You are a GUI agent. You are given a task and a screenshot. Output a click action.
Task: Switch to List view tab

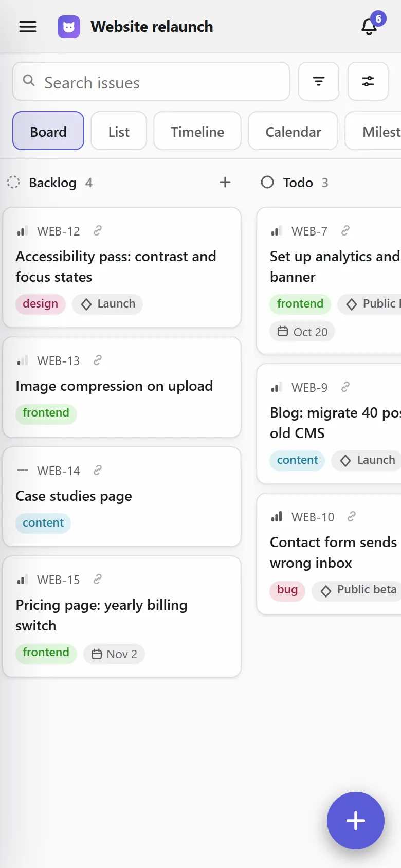click(x=119, y=131)
